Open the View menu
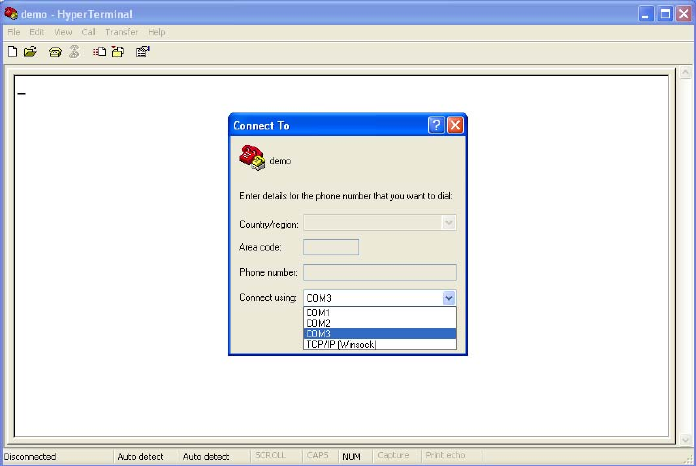 pyautogui.click(x=63, y=32)
